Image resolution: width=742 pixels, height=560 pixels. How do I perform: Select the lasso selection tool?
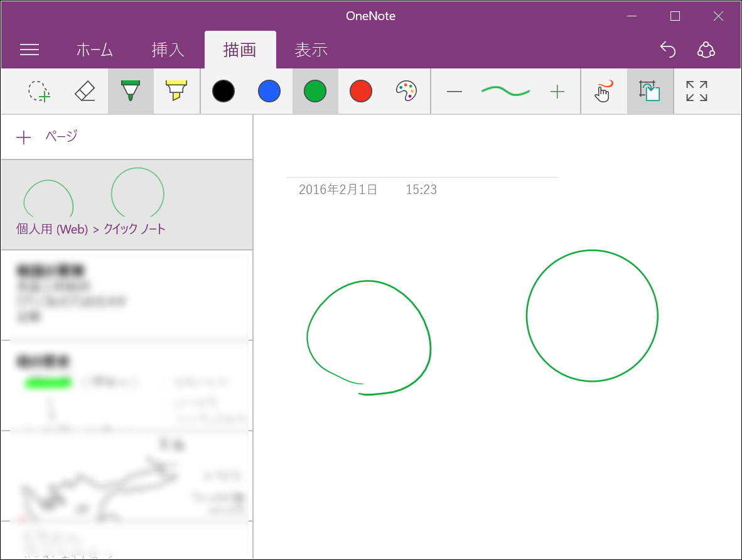coord(38,91)
